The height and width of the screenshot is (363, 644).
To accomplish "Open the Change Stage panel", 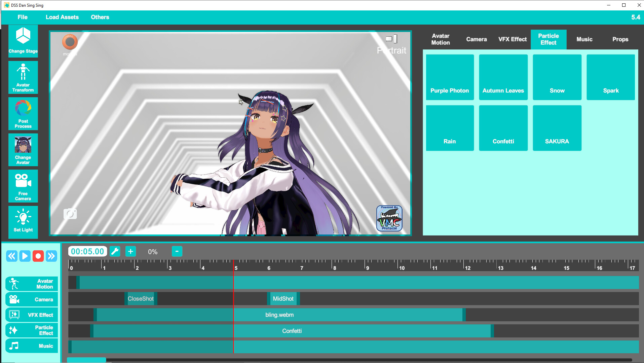I will 23,41.
